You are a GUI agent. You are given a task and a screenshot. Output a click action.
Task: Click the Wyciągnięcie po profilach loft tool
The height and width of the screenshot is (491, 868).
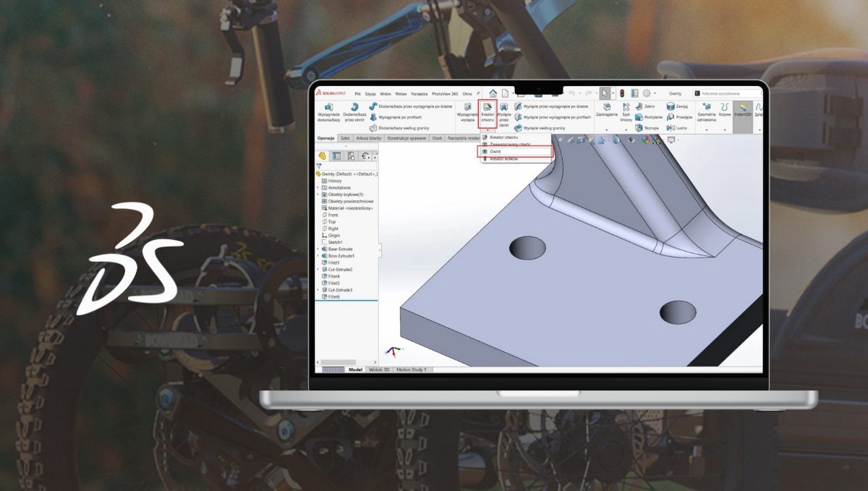395,117
